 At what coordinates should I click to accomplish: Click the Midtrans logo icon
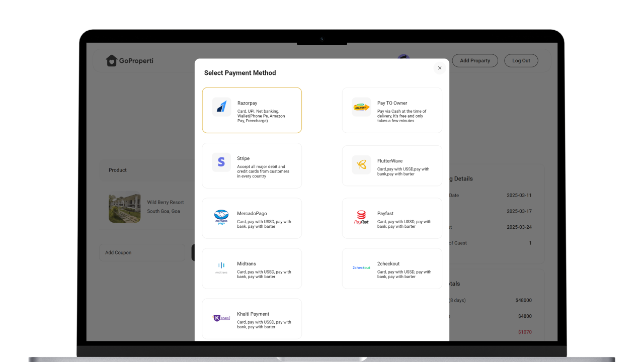221,267
